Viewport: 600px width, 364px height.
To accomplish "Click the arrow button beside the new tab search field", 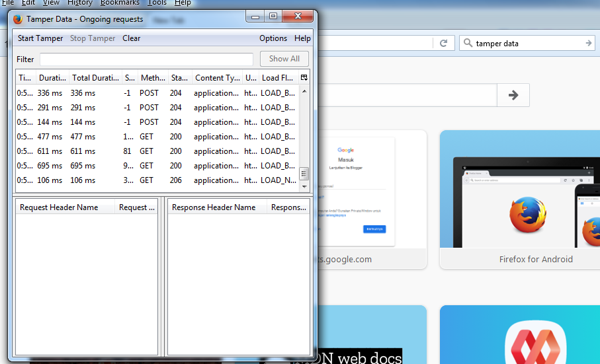I will click(x=513, y=95).
